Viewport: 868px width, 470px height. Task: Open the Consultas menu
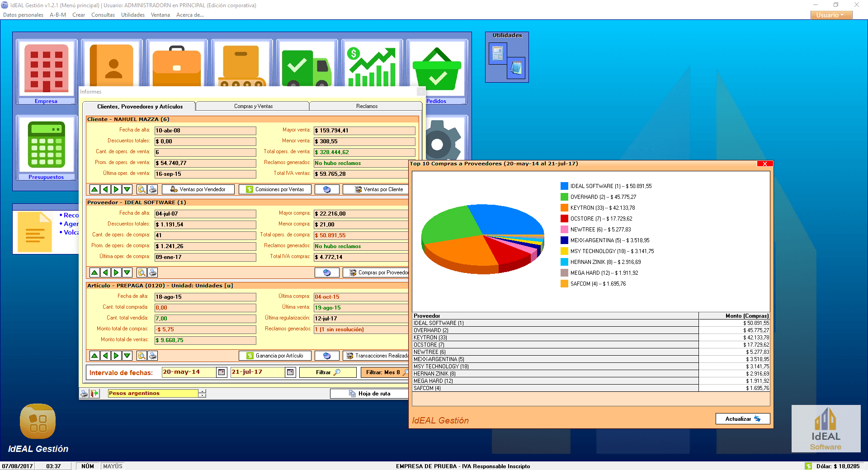tap(103, 15)
